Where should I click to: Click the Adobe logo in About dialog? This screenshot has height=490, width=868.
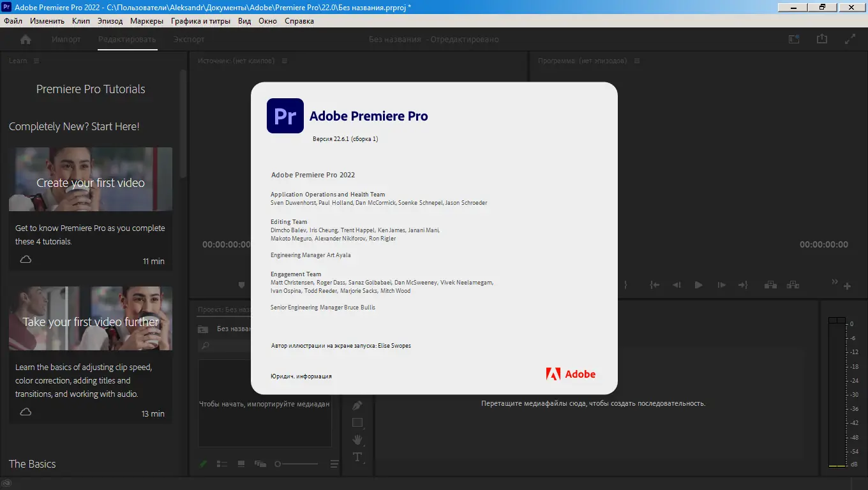[x=571, y=374]
